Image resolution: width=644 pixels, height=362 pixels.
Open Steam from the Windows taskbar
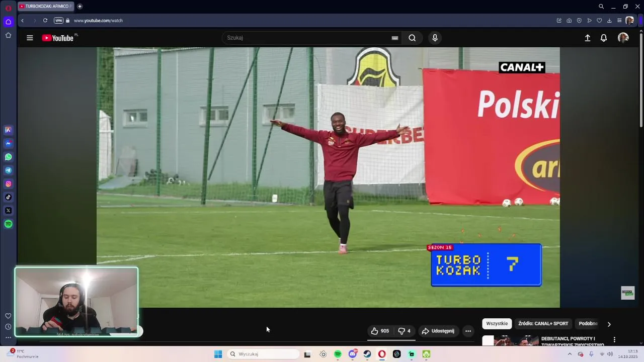pyautogui.click(x=367, y=354)
